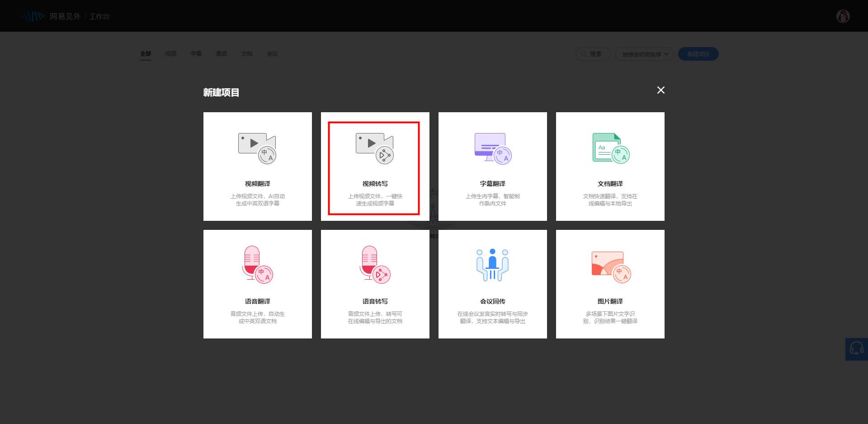The image size is (868, 424).
Task: Open the 视频翻译 video translation icon
Action: [x=257, y=148]
